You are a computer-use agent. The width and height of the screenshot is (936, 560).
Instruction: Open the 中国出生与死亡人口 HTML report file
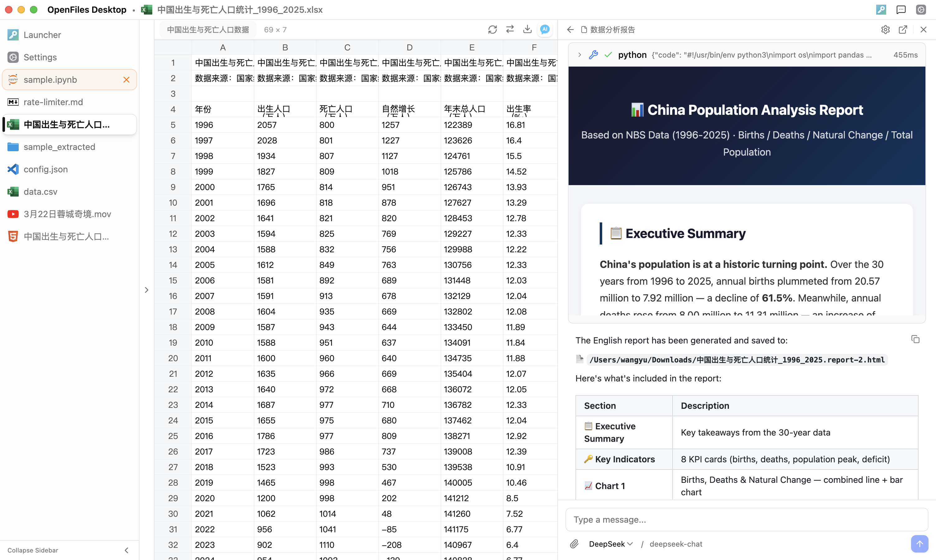pyautogui.click(x=69, y=236)
